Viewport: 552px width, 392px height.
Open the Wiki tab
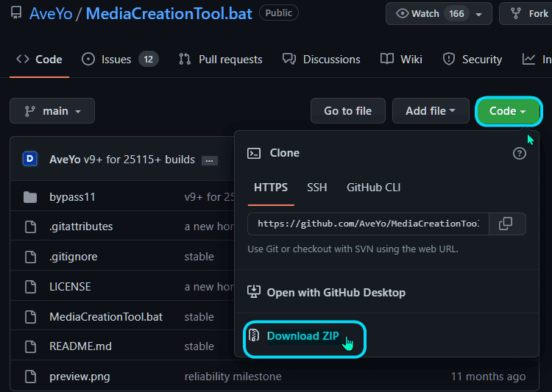401,59
